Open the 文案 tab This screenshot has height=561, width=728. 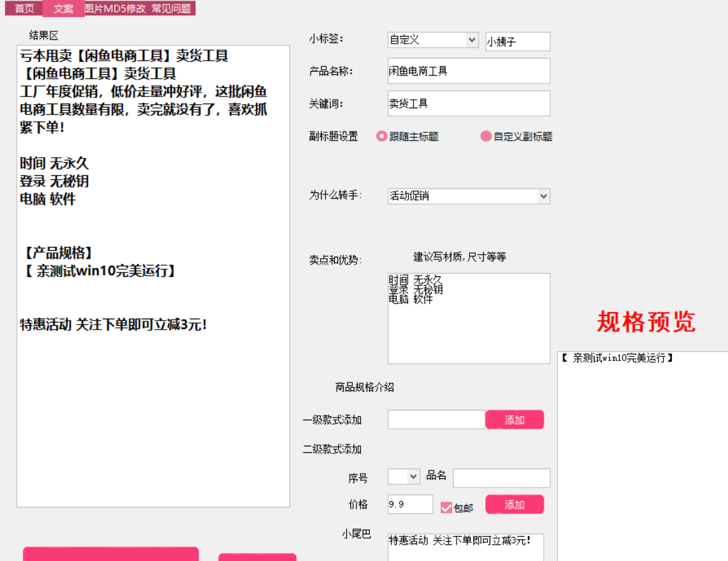[64, 8]
